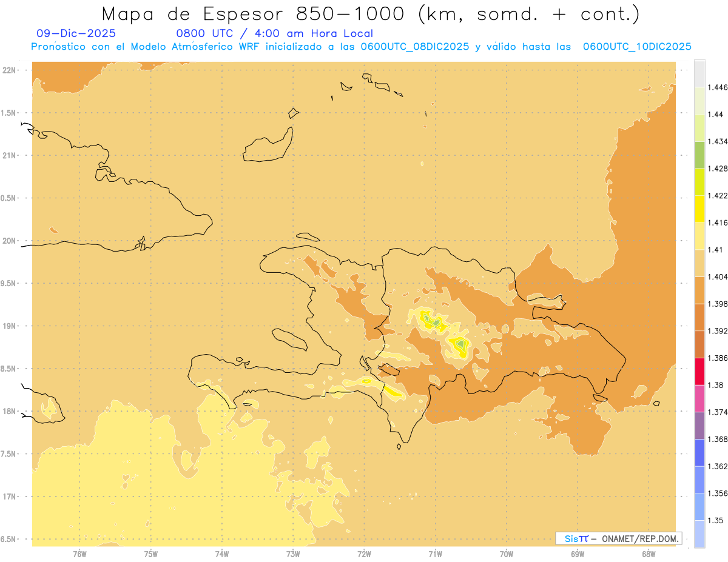Click the legend value "1.356"
This screenshot has width=728, height=562.
(x=718, y=493)
